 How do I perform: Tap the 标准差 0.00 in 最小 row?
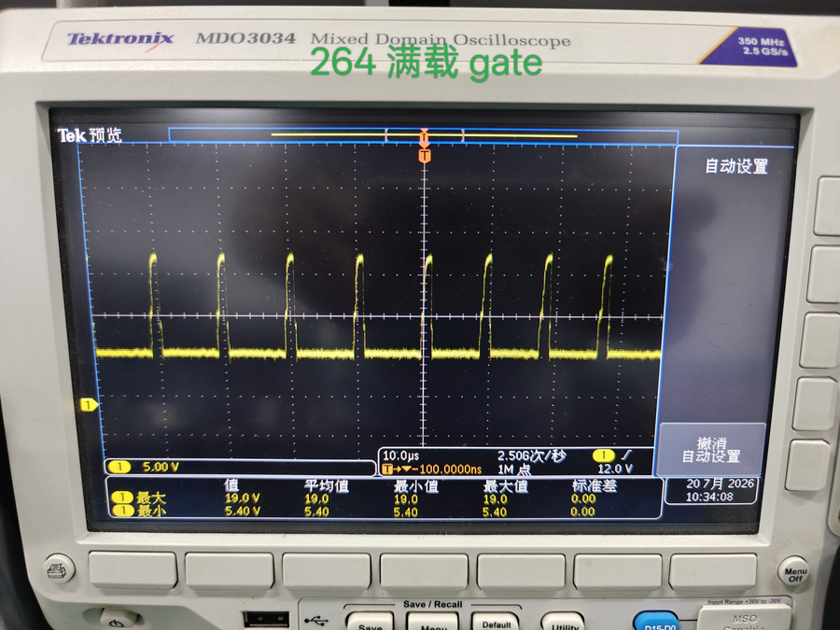click(x=582, y=511)
